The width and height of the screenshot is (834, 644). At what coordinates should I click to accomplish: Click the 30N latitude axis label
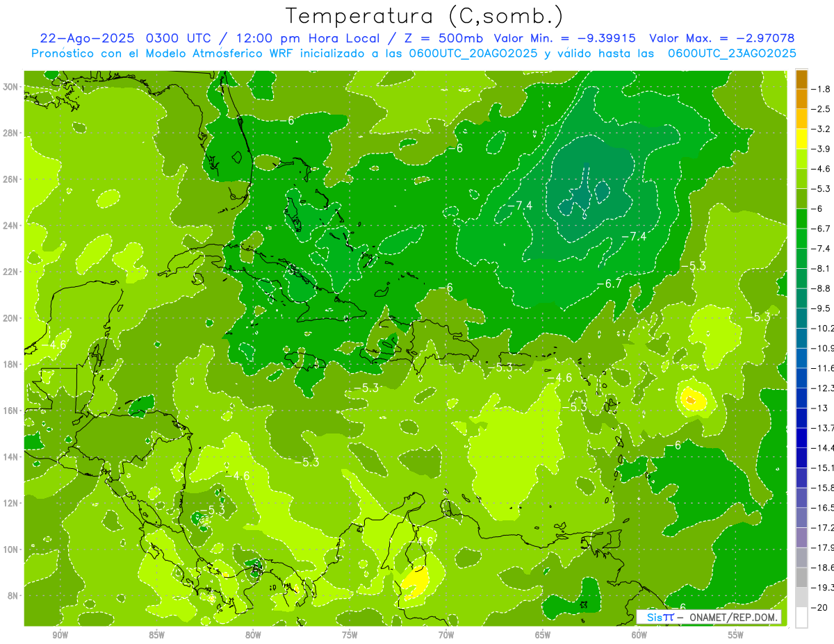pyautogui.click(x=12, y=87)
